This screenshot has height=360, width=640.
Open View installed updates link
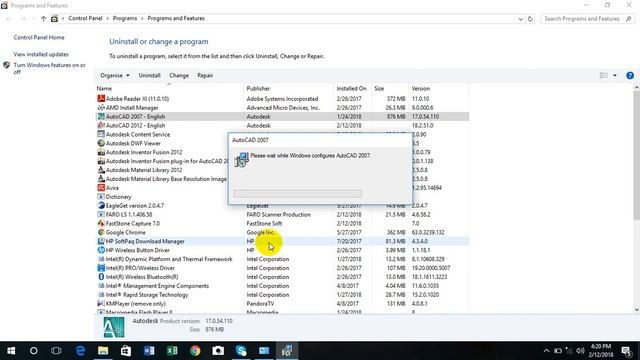pos(41,54)
